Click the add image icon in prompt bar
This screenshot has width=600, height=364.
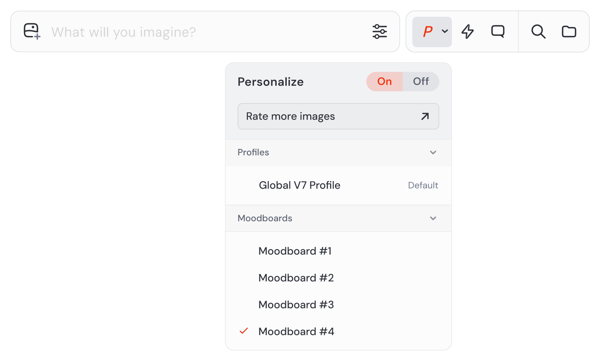[32, 31]
